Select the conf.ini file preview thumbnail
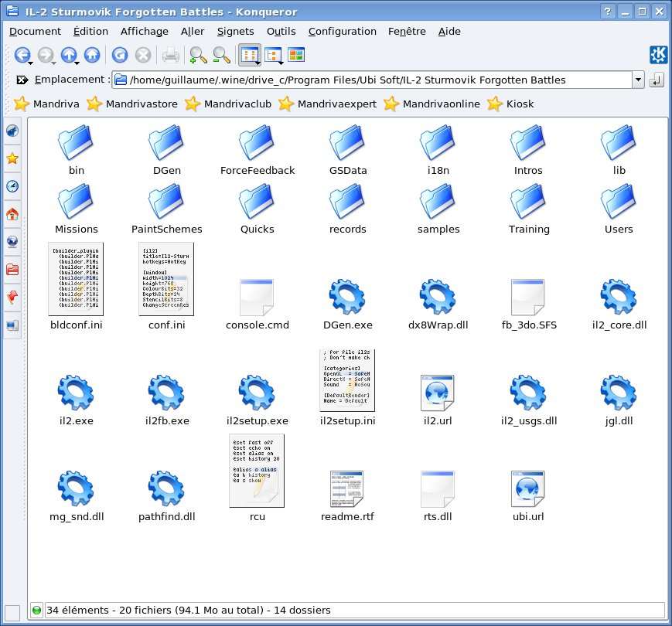672x626 pixels. point(166,279)
